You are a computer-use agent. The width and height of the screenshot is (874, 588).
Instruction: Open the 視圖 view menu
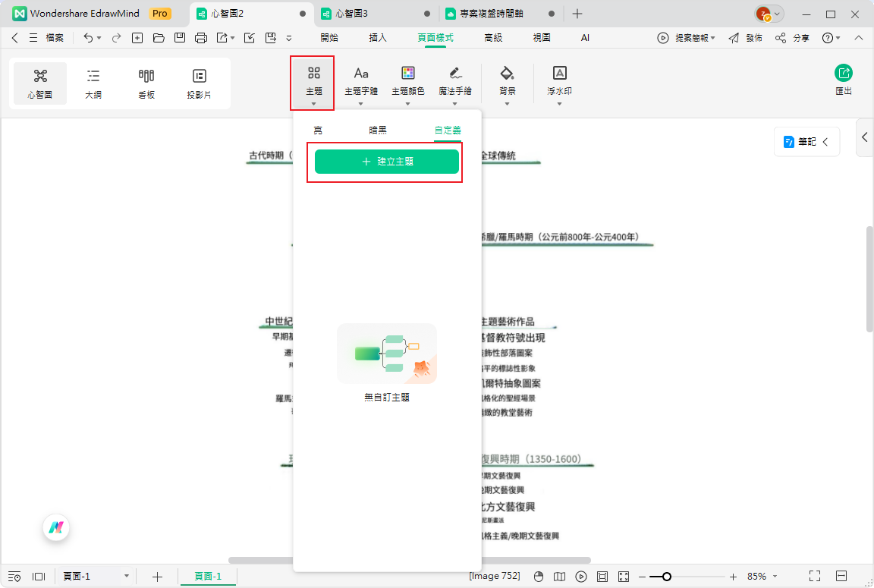tap(541, 37)
